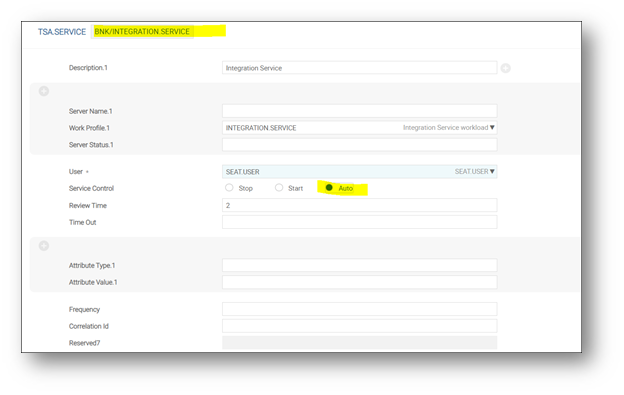
Task: Click the Server Name.1 input field
Action: pyautogui.click(x=359, y=111)
